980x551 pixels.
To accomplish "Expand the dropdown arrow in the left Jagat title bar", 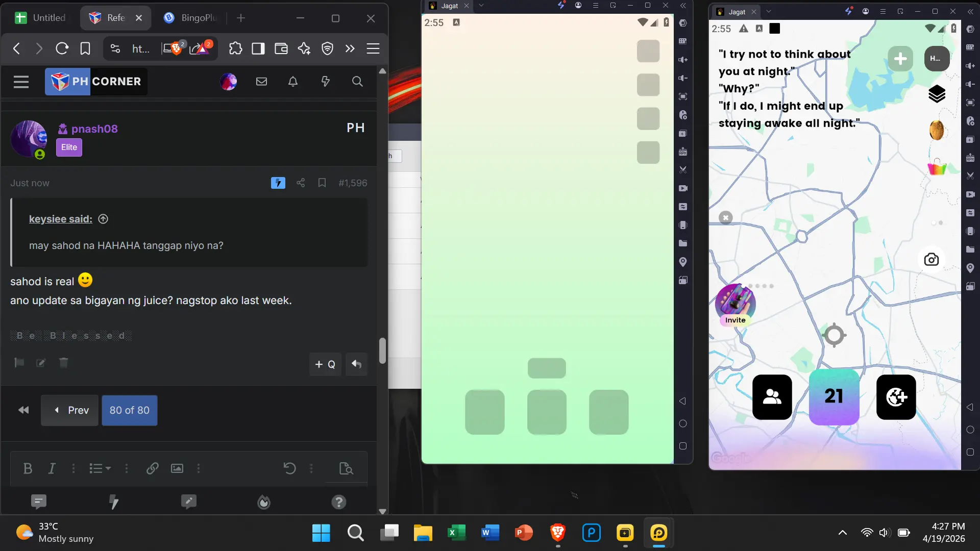I will [x=481, y=6].
